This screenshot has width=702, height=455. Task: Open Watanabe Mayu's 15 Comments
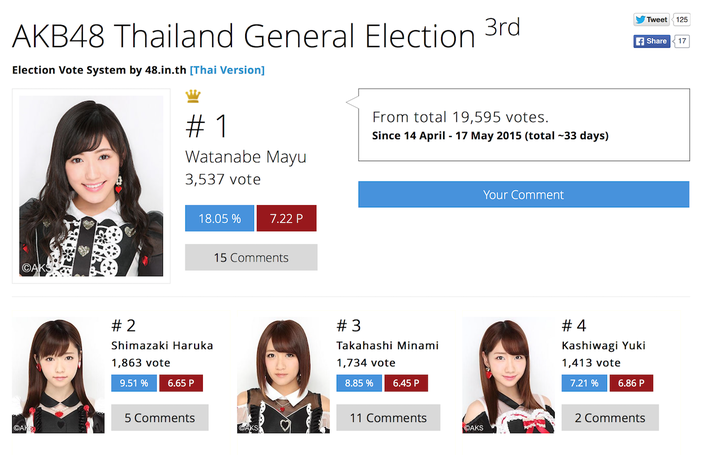251,257
